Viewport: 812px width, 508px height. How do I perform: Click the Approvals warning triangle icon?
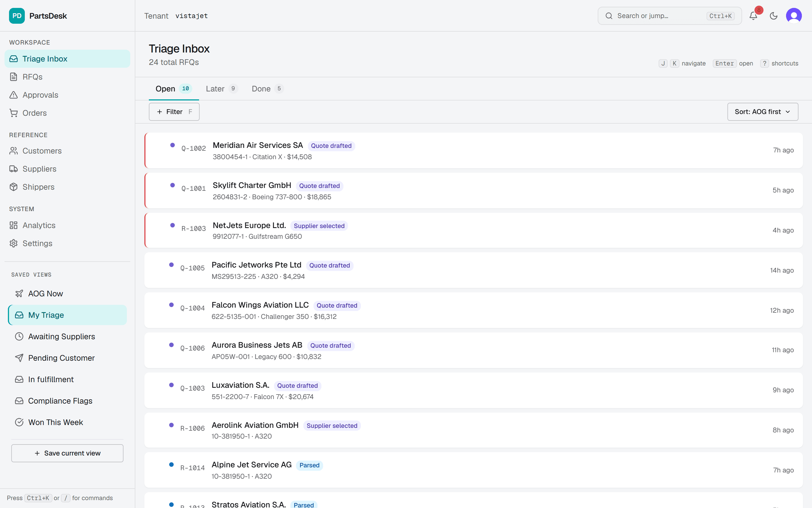point(14,95)
